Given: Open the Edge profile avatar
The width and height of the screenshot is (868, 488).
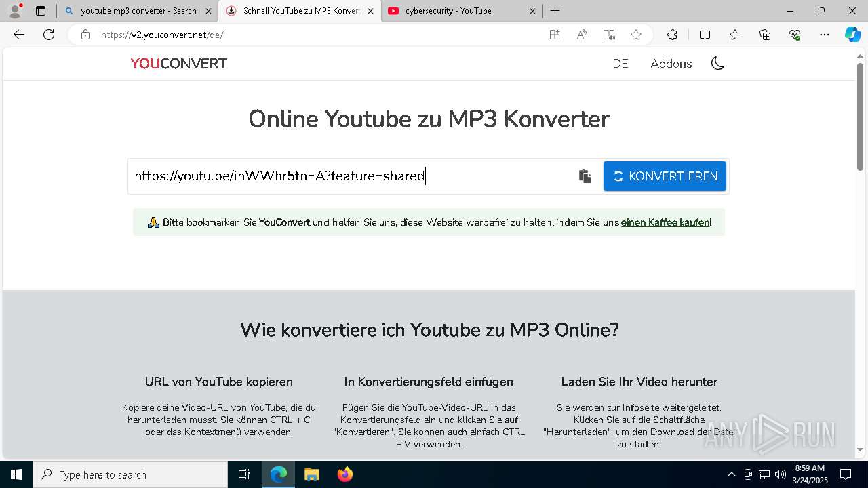Looking at the screenshot, I should pos(15,11).
